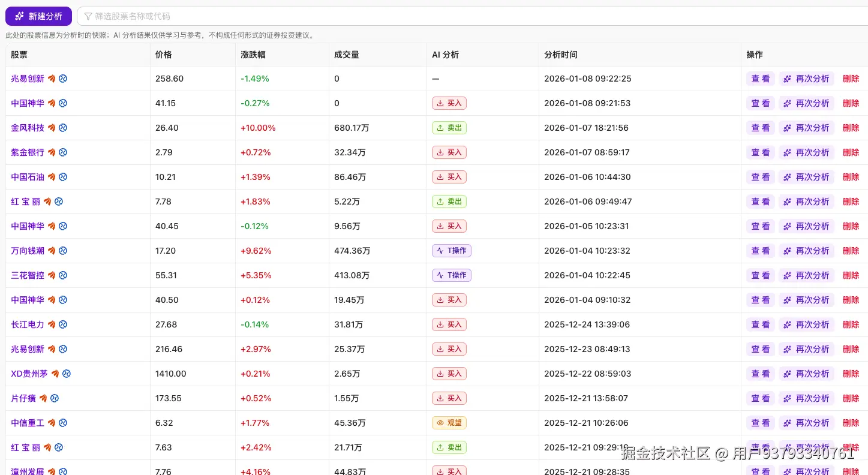Click the blue circle icon next to 中国神华
Viewport: 868px width, 475px height.
(x=62, y=103)
